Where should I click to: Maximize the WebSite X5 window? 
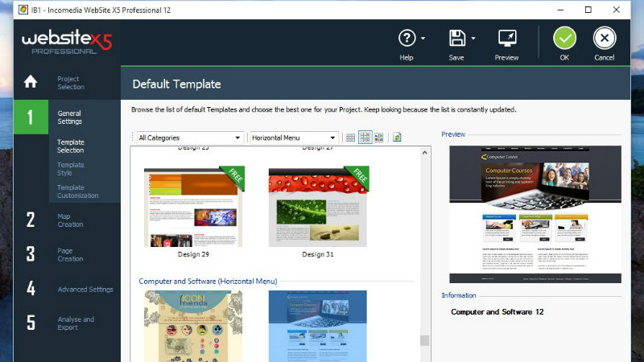[x=588, y=10]
